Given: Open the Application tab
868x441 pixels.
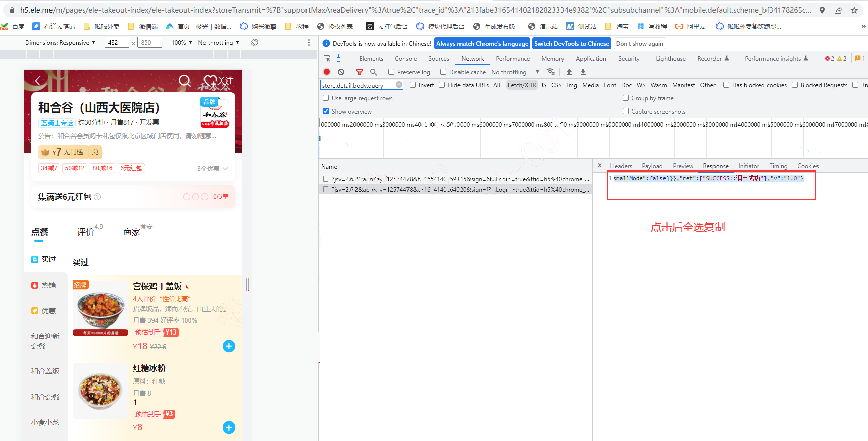Looking at the screenshot, I should coord(591,58).
